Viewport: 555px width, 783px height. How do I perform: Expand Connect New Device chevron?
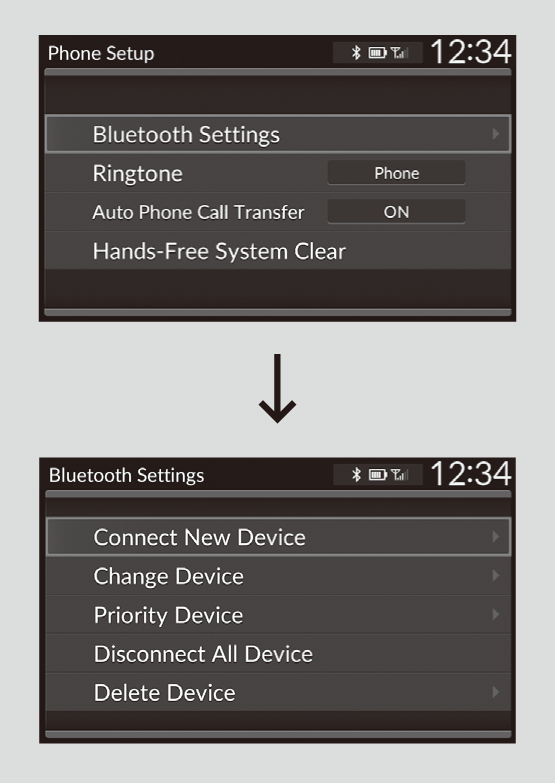click(x=496, y=536)
